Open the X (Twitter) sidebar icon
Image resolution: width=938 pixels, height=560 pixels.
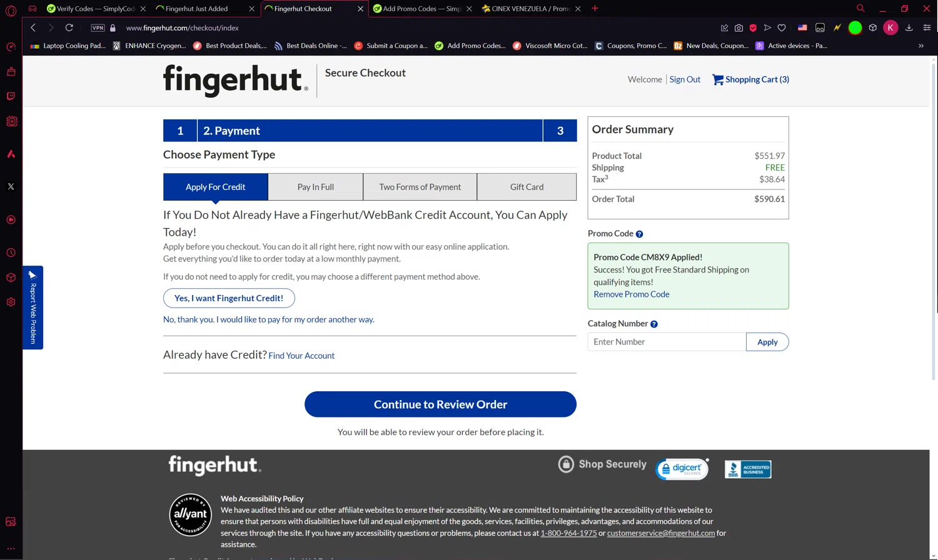[x=11, y=186]
